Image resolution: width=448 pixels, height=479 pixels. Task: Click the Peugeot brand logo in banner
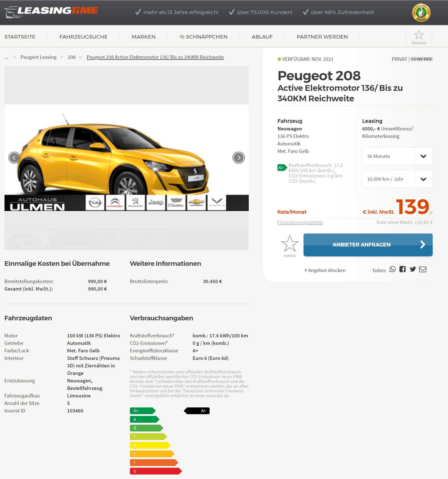click(x=135, y=202)
